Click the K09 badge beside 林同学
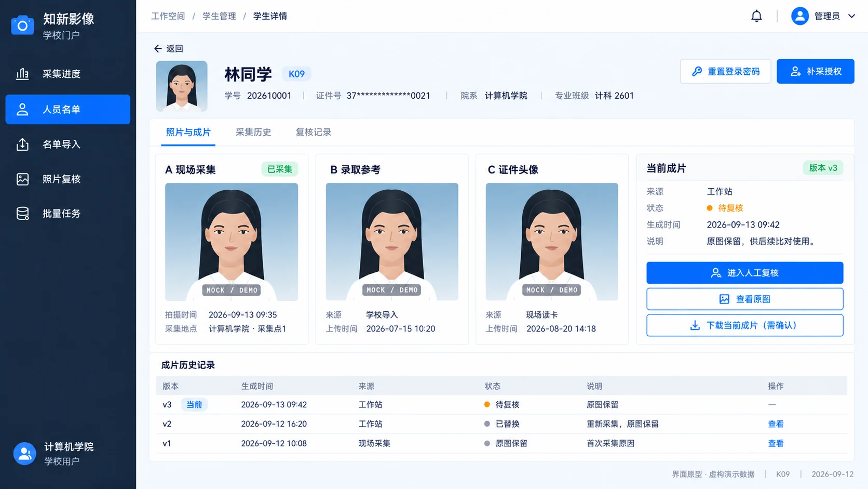The height and width of the screenshot is (489, 868). pyautogui.click(x=296, y=74)
